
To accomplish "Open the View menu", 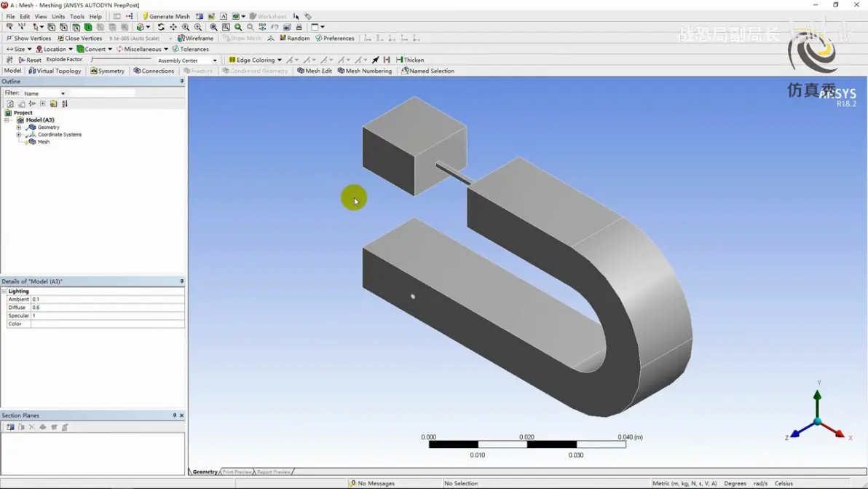I will click(41, 16).
